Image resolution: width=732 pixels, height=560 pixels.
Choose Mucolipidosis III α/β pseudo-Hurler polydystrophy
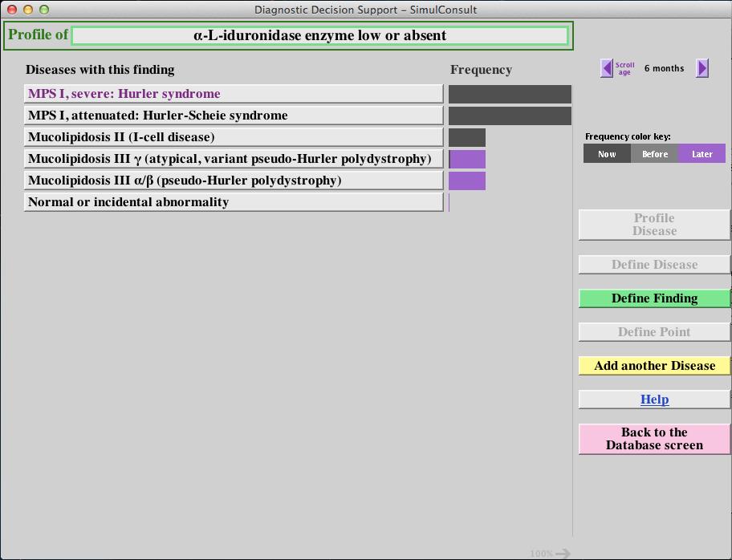233,181
